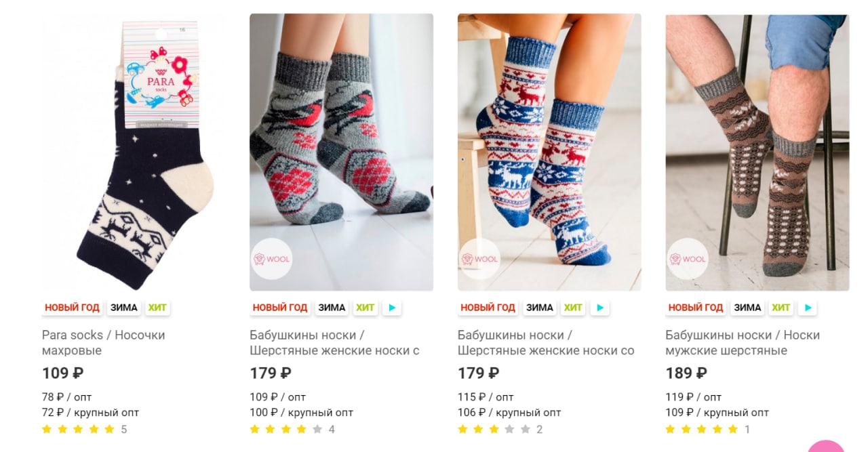The height and width of the screenshot is (452, 868).
Task: Play video for brown men's wool socks
Action: (808, 308)
